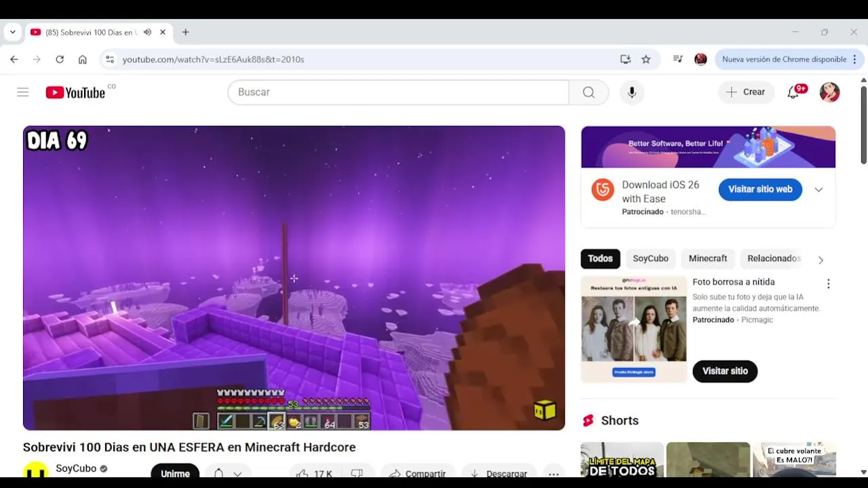The image size is (868, 488).
Task: Click the page vertical scrollbar thumb
Action: (863, 125)
